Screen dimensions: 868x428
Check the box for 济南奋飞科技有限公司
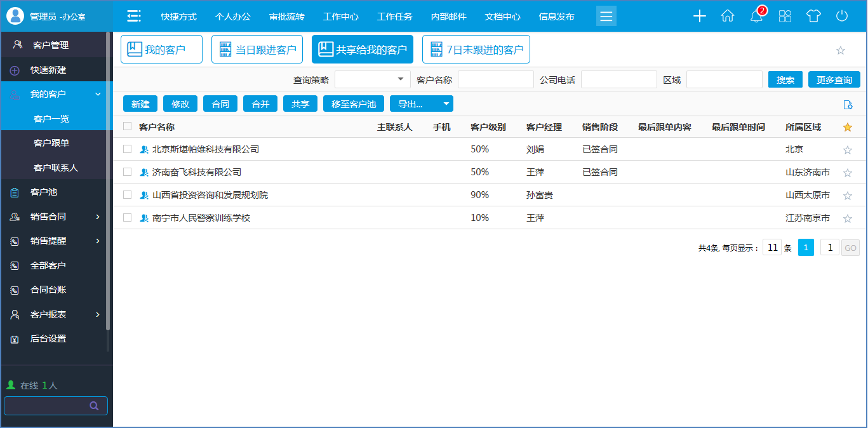[128, 172]
